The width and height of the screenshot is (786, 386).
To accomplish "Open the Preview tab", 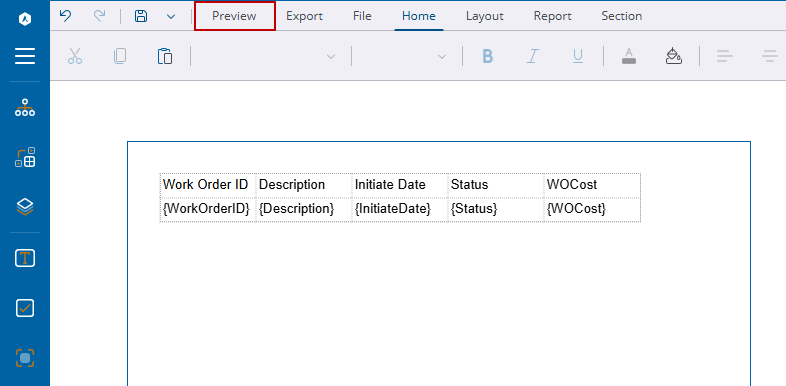I will pyautogui.click(x=235, y=16).
